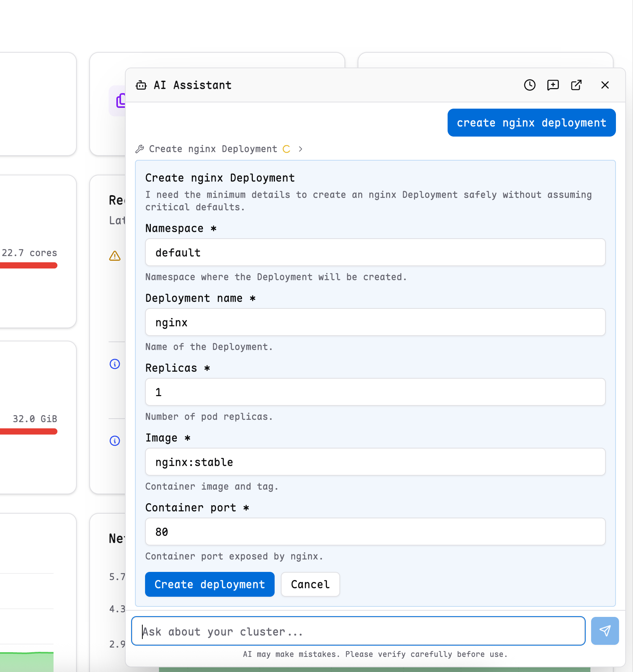Edit the Image field nginx:stable
Image resolution: width=633 pixels, height=672 pixels.
pyautogui.click(x=375, y=462)
